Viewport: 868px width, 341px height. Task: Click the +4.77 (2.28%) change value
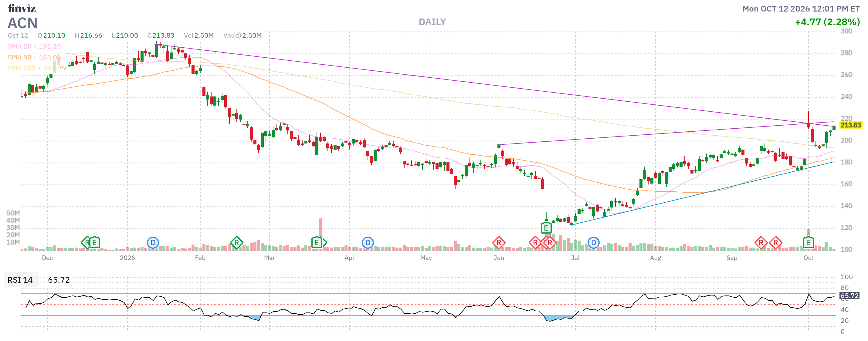(x=827, y=22)
